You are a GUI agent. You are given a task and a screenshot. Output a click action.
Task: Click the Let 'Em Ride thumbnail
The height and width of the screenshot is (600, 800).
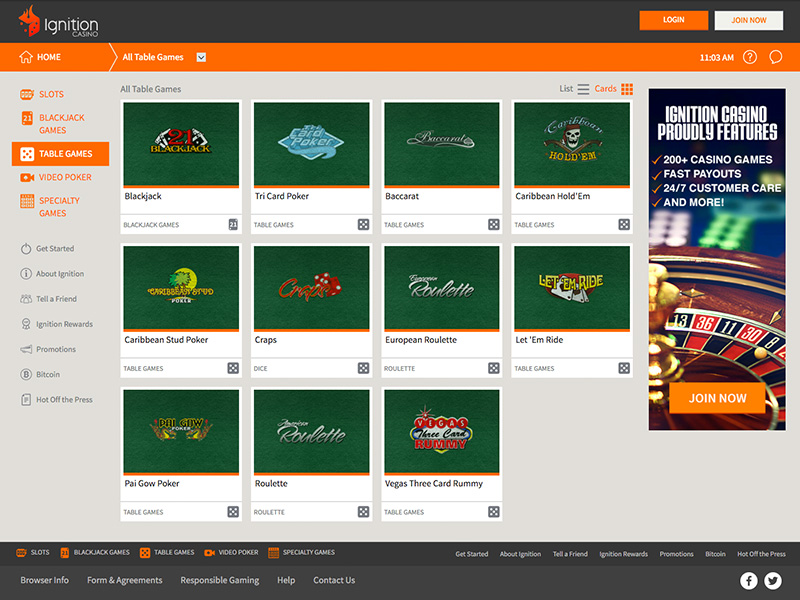click(x=572, y=288)
